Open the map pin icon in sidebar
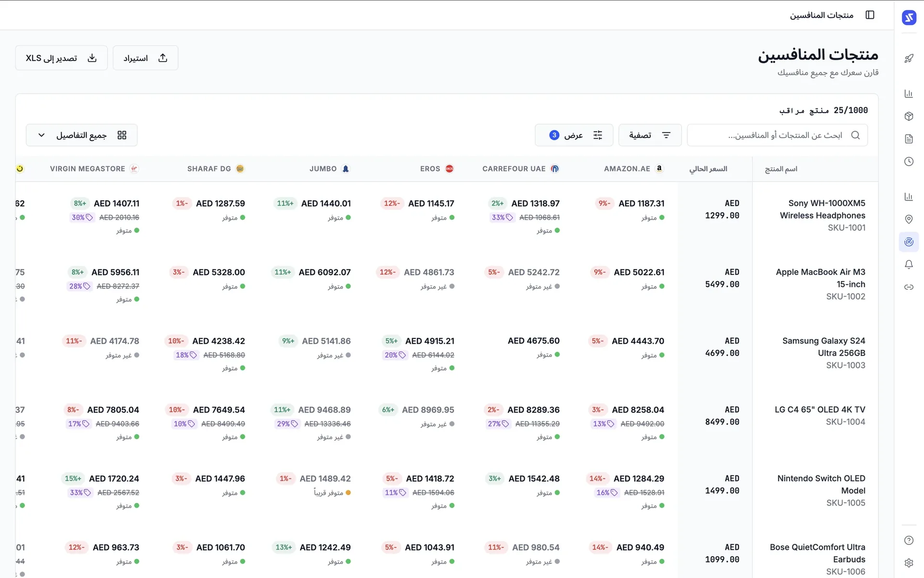 click(x=909, y=219)
